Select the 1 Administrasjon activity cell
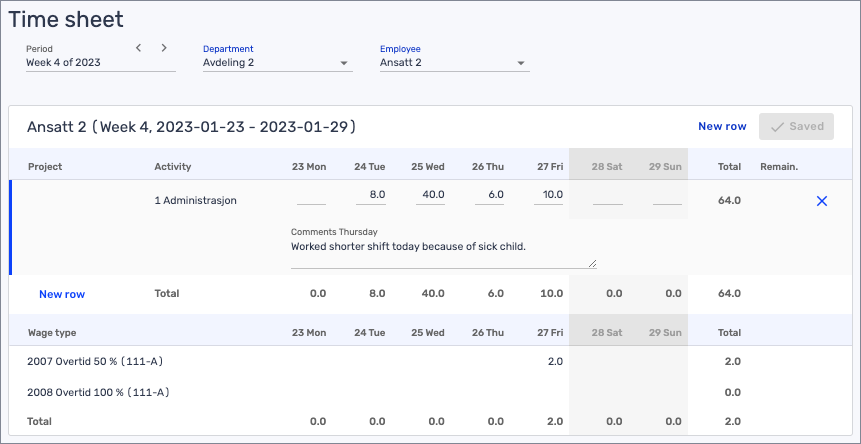This screenshot has width=861, height=444. click(197, 201)
